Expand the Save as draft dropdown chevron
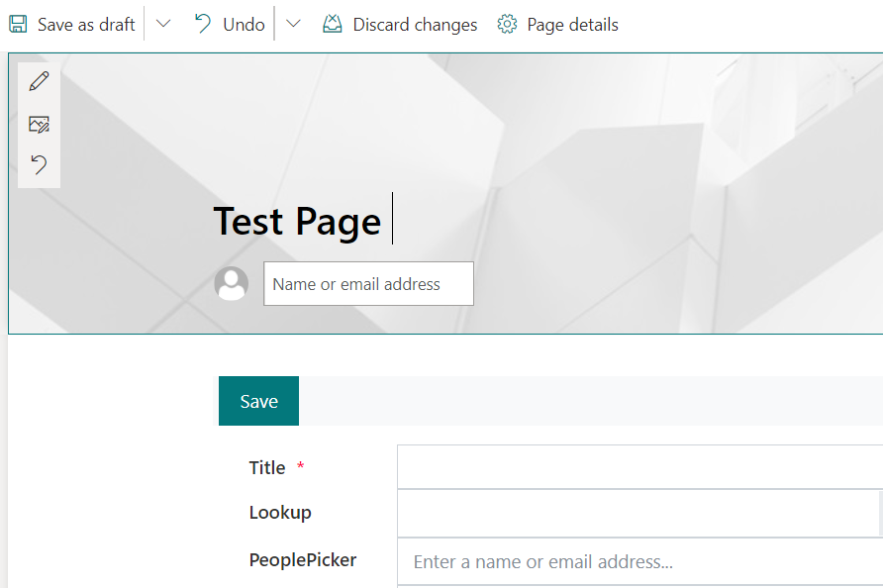This screenshot has width=883, height=588. tap(163, 25)
